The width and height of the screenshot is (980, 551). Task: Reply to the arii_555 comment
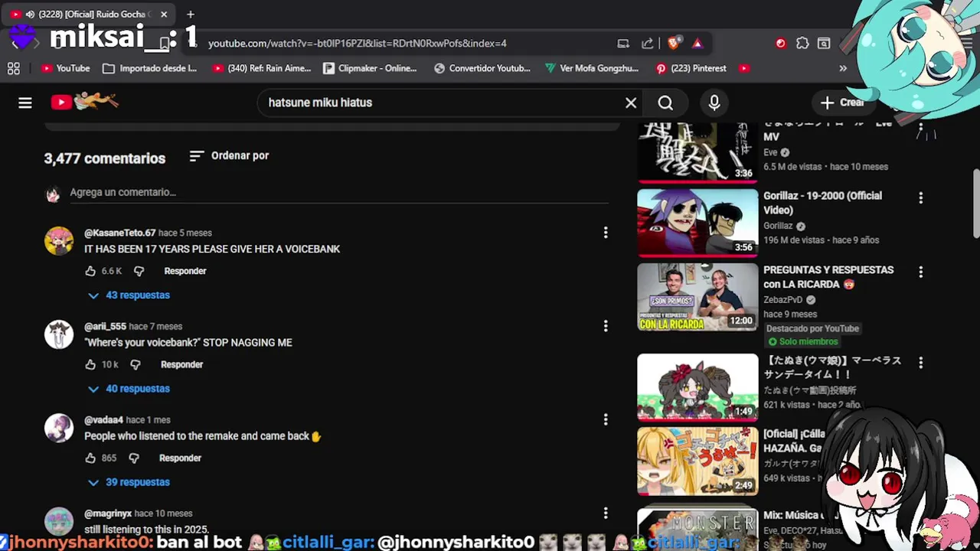click(x=181, y=364)
